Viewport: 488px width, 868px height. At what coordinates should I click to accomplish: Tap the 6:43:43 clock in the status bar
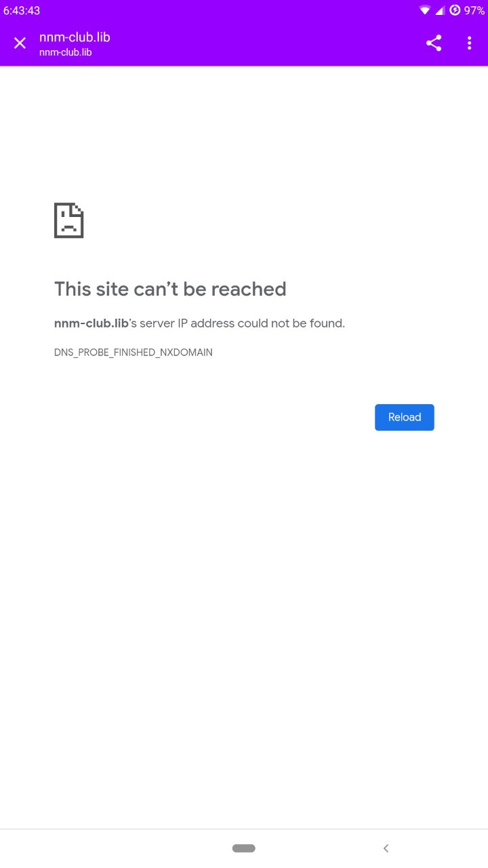click(x=22, y=10)
